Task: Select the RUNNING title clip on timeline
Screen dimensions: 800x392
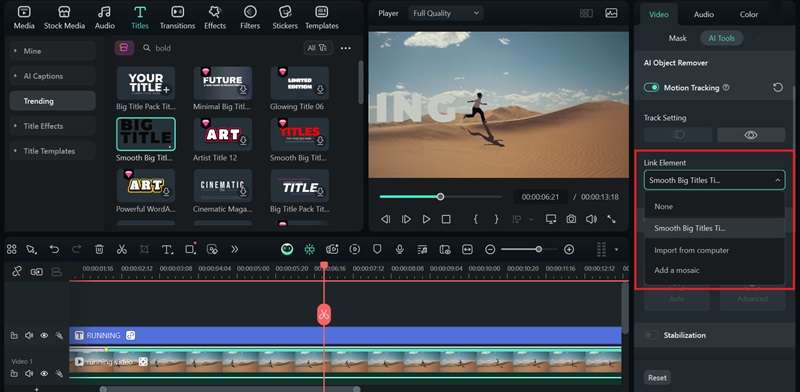Action: 345,335
